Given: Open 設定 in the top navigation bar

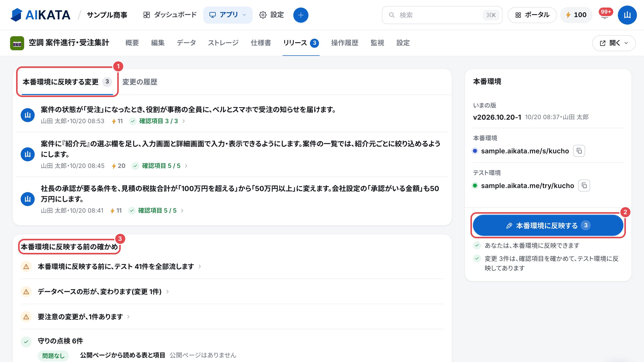Looking at the screenshot, I should click(x=271, y=15).
